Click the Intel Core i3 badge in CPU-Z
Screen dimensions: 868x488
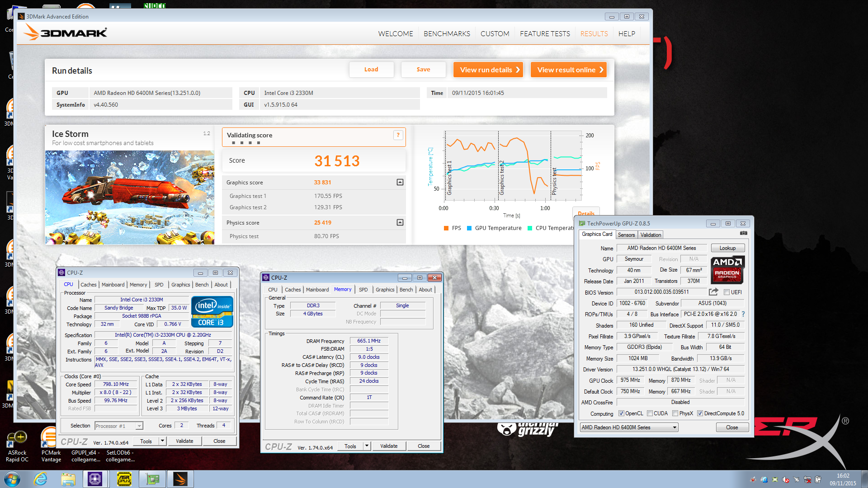coord(212,311)
